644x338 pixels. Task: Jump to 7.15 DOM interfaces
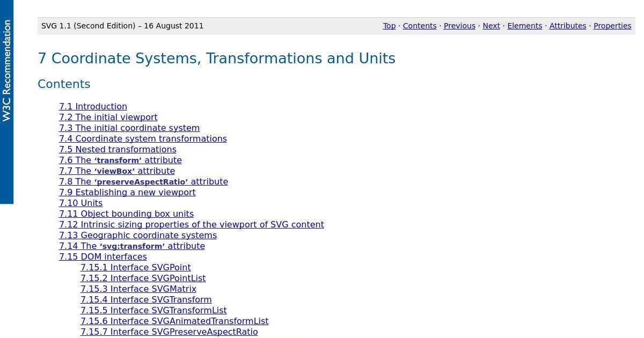click(x=103, y=256)
